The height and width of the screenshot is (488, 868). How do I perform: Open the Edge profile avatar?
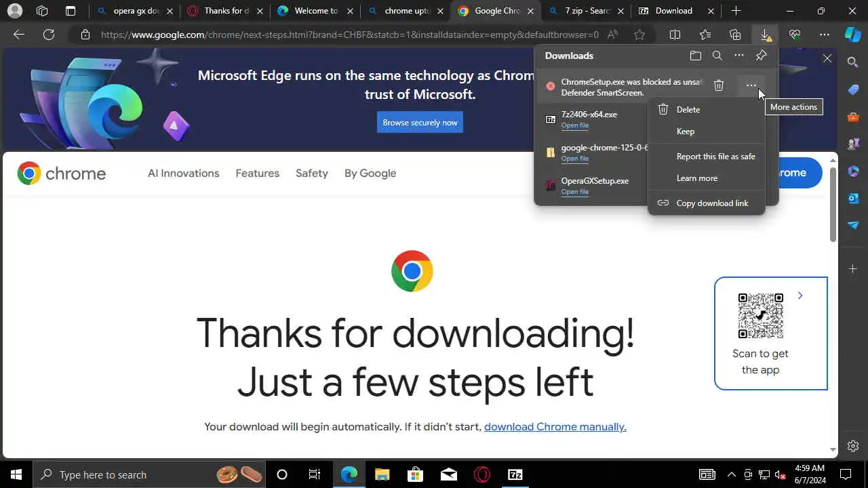point(14,11)
